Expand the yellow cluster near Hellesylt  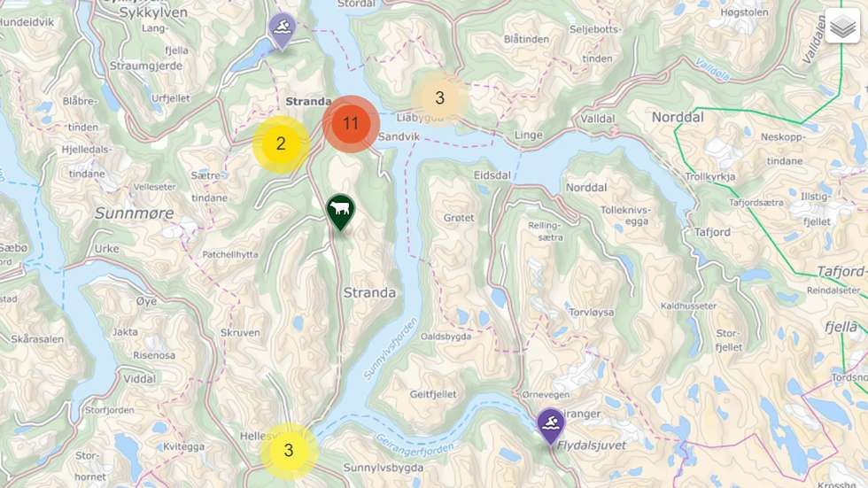point(289,451)
